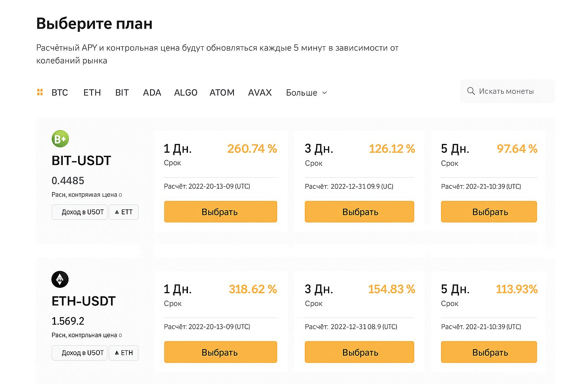Select the Доход в USDT tag for ETH-USDT
588x392 pixels.
79,353
